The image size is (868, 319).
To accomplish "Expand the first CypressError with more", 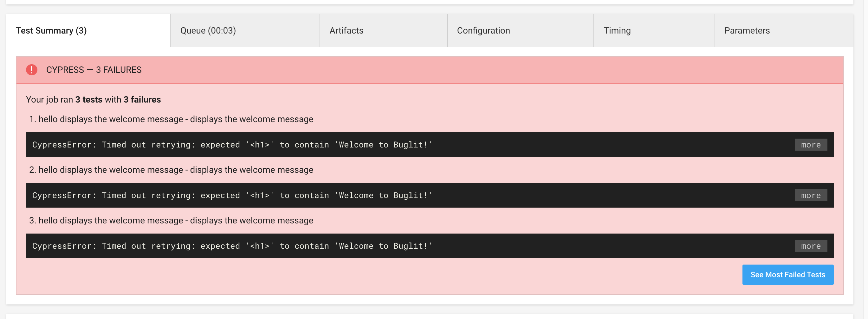I will (810, 145).
